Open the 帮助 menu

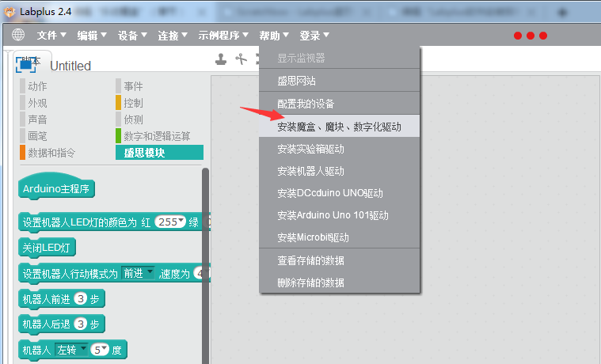click(x=274, y=36)
